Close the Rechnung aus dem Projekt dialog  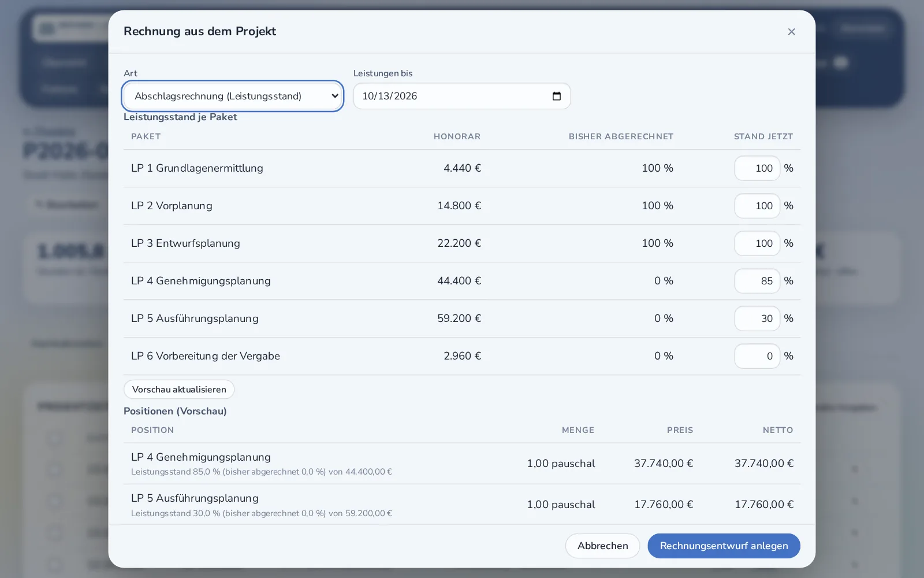791,32
